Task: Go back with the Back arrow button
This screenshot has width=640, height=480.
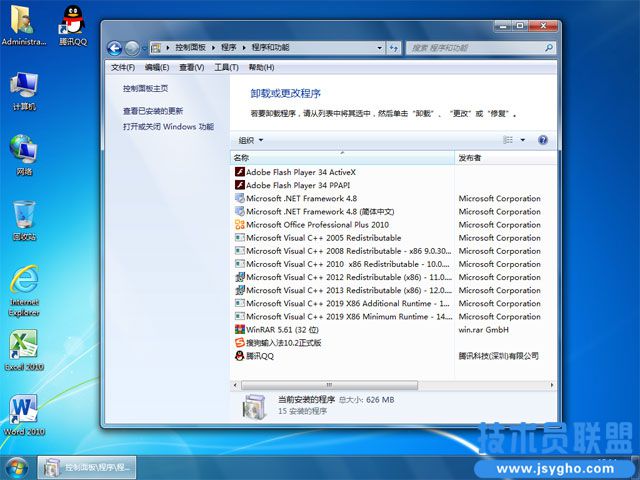Action: point(115,48)
